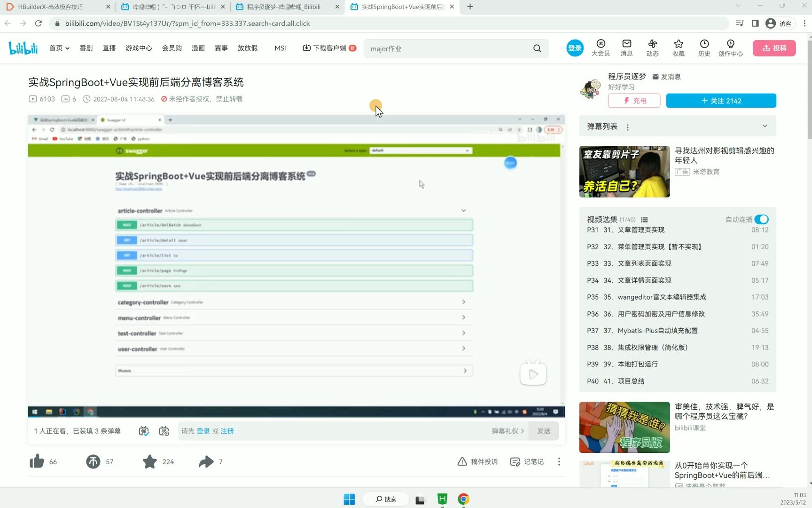The width and height of the screenshot is (812, 508).
Task: Click 记笔记 note icon
Action: click(x=527, y=461)
